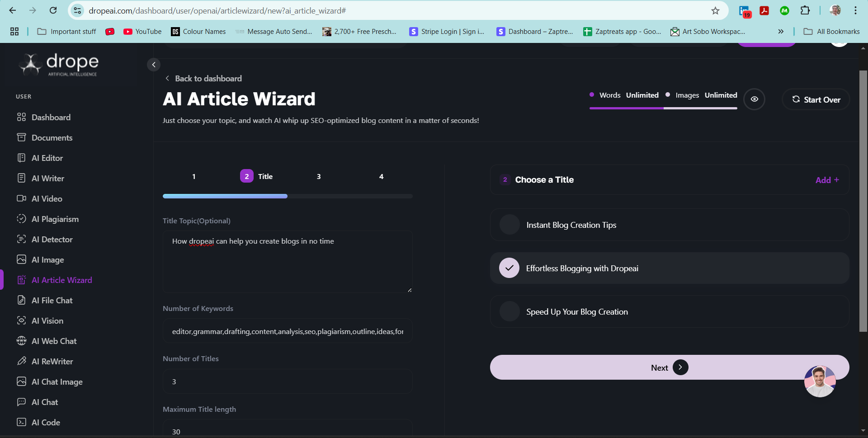View site information in address bar
Screen dimensions: 868x438
tap(77, 10)
